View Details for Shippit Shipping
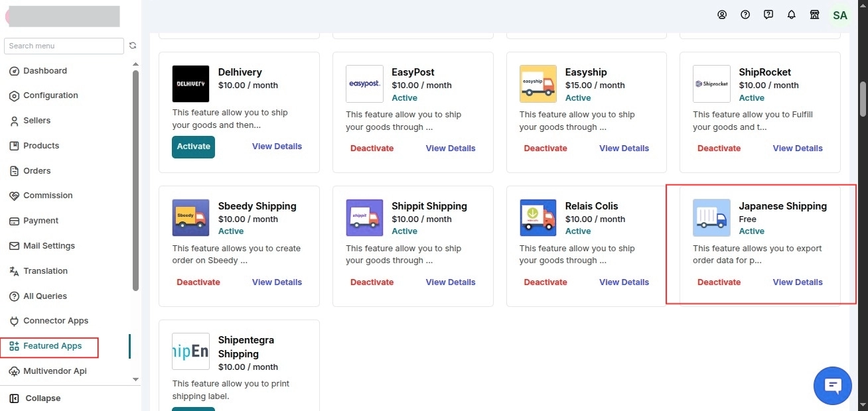The height and width of the screenshot is (411, 868). [x=450, y=282]
